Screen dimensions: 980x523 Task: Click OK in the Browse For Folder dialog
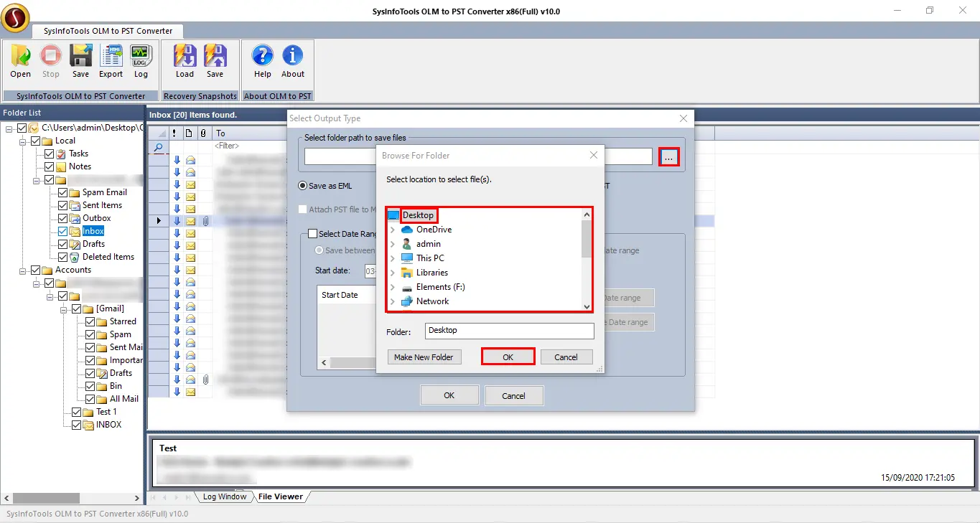[508, 357]
